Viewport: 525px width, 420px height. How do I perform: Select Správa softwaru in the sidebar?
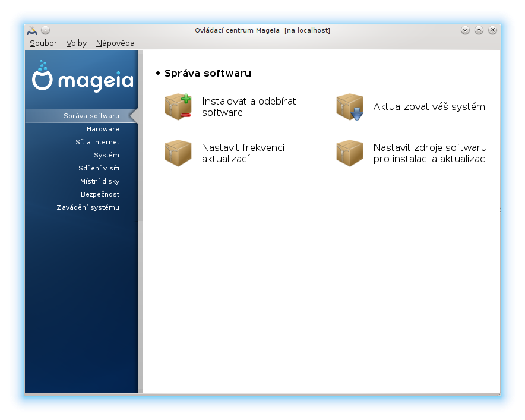[81, 116]
